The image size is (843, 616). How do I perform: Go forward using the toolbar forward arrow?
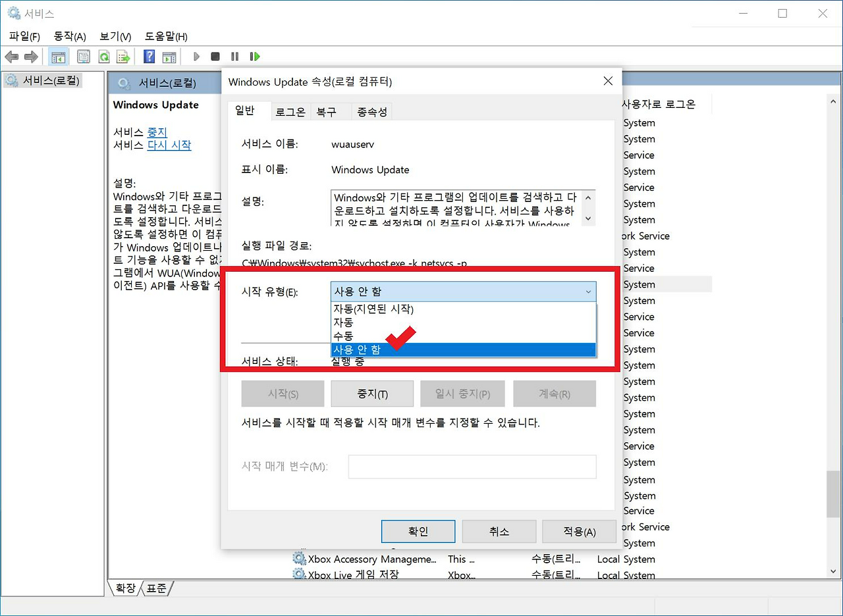(x=31, y=57)
